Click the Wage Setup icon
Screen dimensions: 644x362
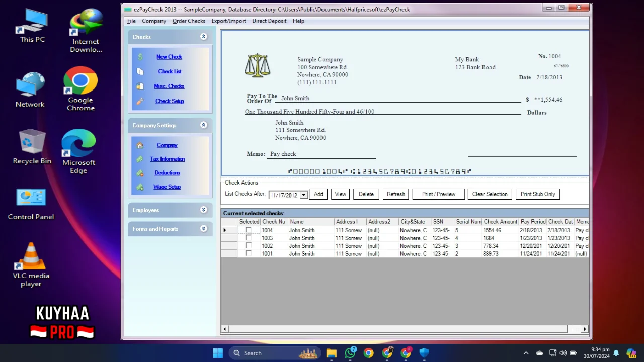(x=140, y=187)
